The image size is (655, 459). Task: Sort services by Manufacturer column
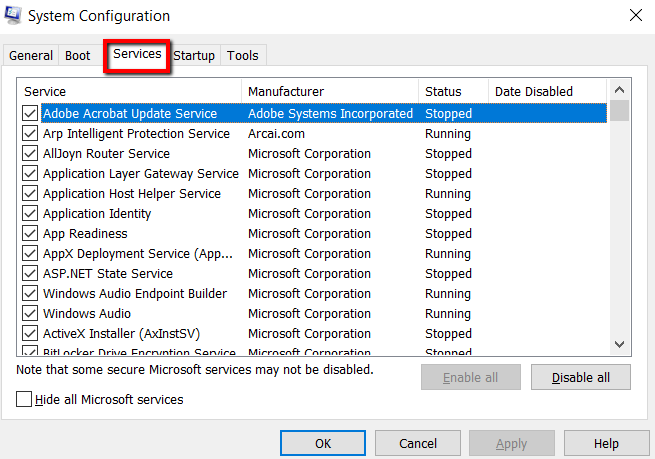point(330,92)
